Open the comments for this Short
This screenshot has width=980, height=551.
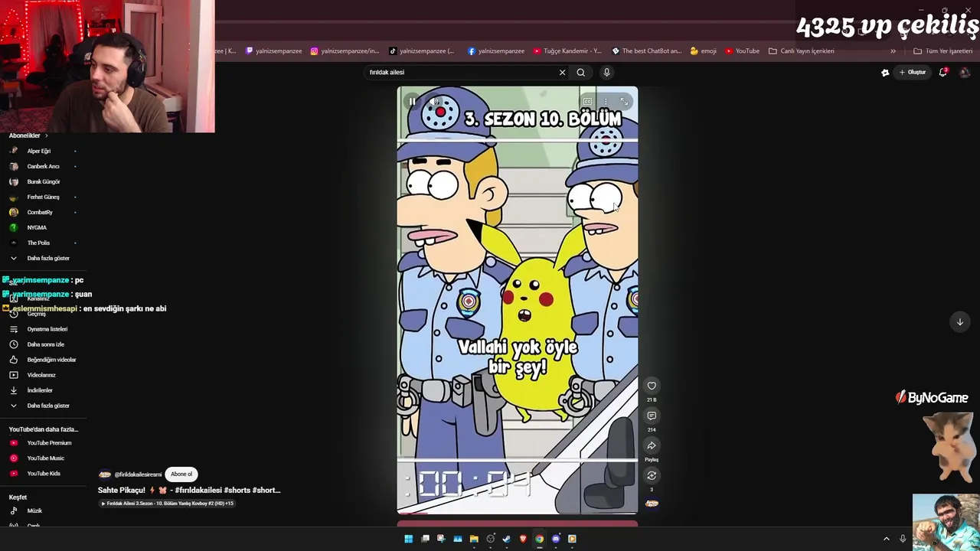point(652,416)
